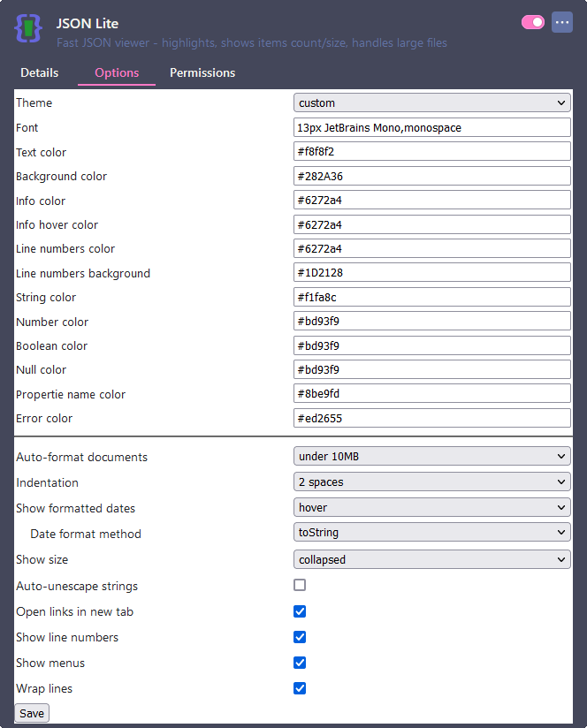Toggle the Show line numbers checkbox

tap(300, 637)
